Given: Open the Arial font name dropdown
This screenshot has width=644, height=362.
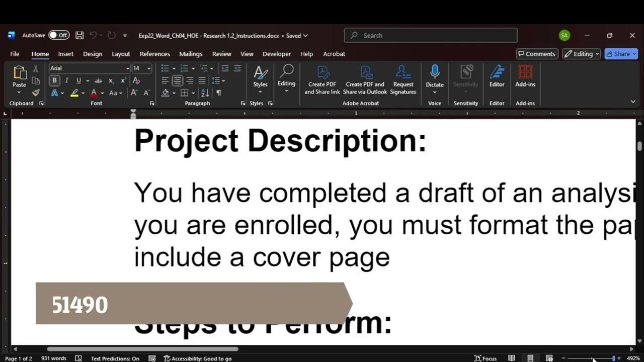Looking at the screenshot, I should tap(127, 68).
